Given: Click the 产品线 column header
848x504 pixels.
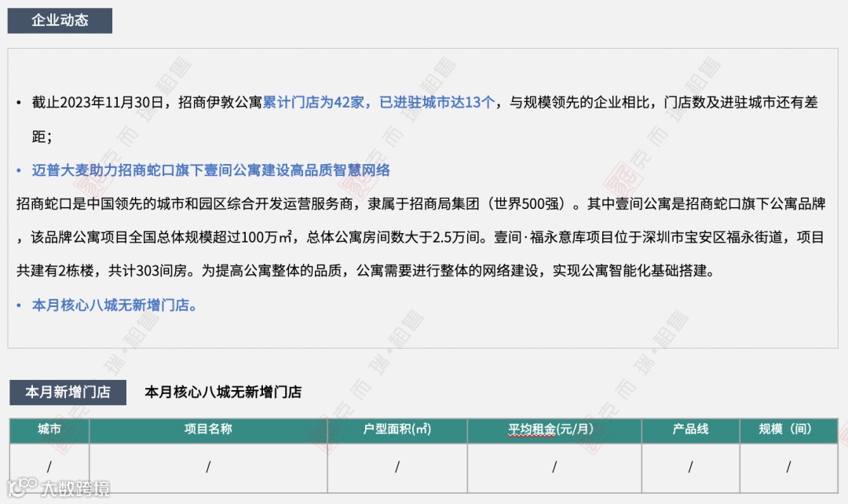Looking at the screenshot, I should [690, 430].
